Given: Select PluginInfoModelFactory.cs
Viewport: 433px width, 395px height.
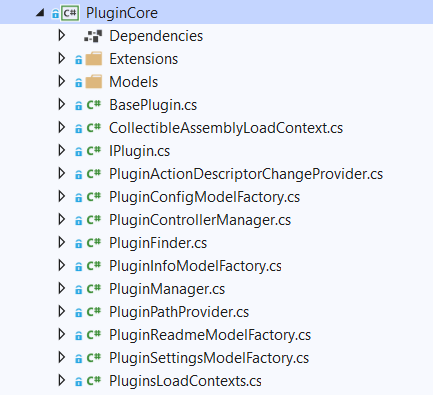Looking at the screenshot, I should pyautogui.click(x=195, y=266).
